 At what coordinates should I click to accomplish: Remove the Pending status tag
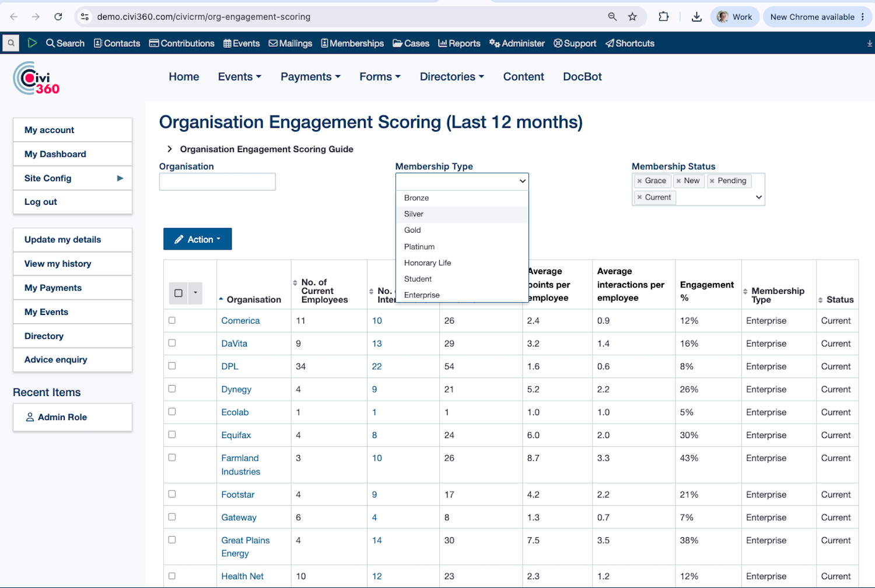click(x=712, y=181)
